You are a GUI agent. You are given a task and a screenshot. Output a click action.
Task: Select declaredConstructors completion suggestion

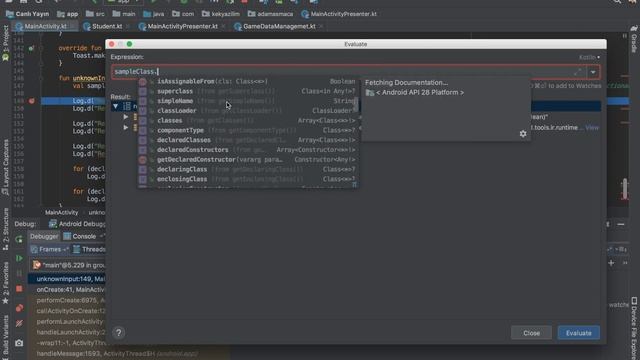pyautogui.click(x=247, y=150)
